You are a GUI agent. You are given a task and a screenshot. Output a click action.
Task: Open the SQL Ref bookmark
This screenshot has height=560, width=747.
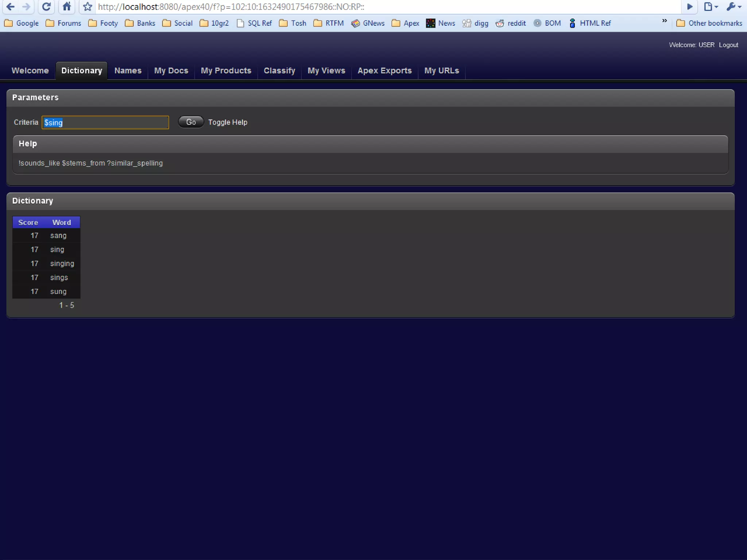254,23
